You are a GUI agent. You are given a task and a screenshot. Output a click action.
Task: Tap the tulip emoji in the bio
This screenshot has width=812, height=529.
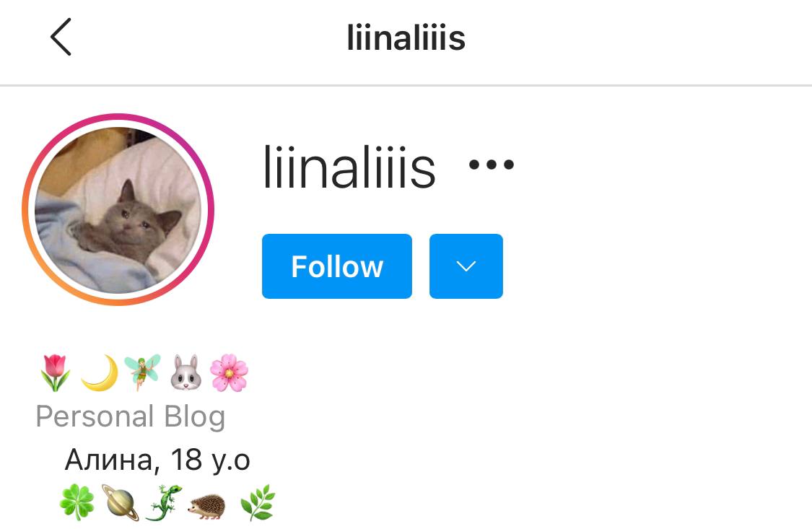tap(56, 372)
